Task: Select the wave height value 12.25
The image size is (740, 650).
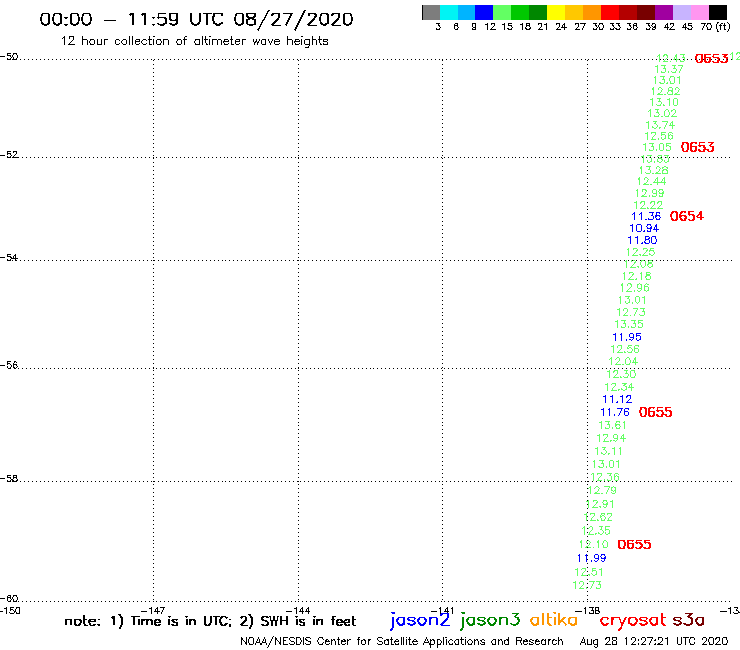Action: point(640,252)
